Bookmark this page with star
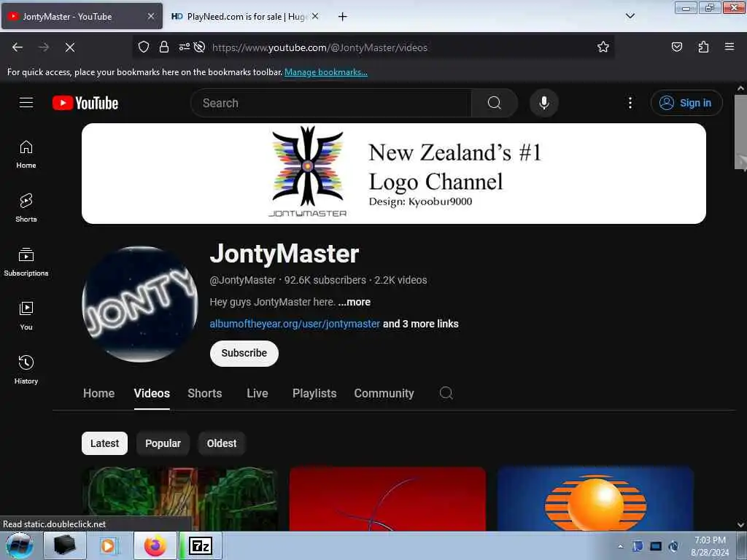 coord(603,47)
